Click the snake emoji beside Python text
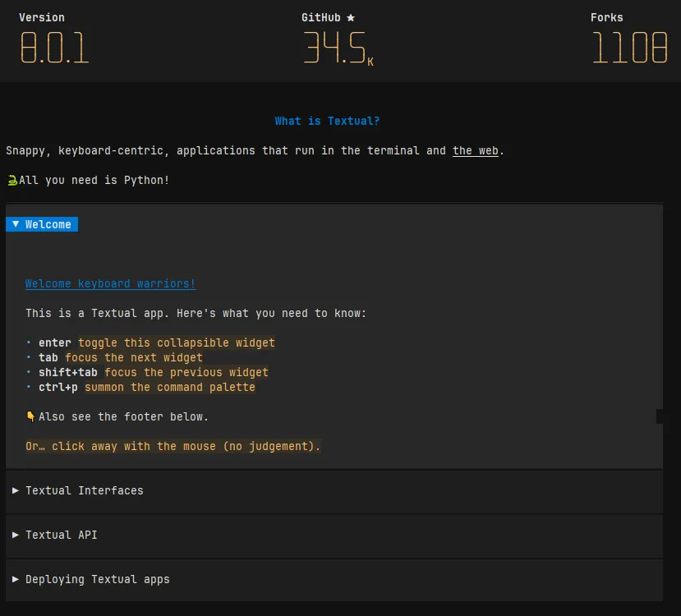681x616 pixels. 12,180
